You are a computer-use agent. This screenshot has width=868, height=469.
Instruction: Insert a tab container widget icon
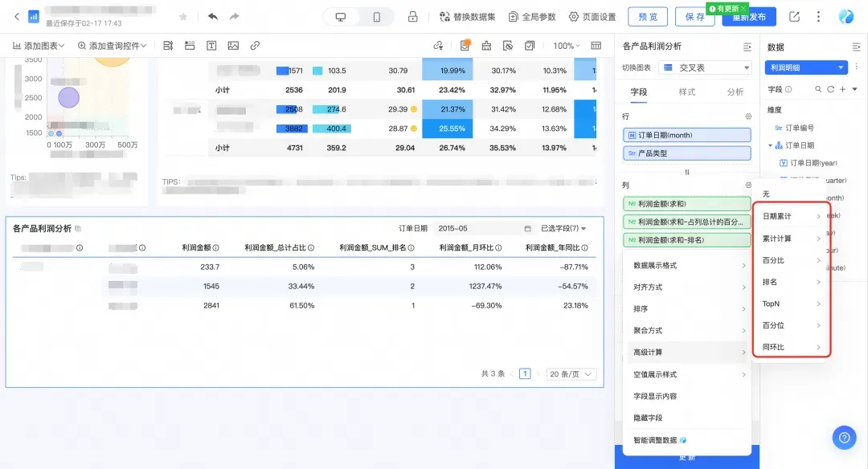[190, 45]
